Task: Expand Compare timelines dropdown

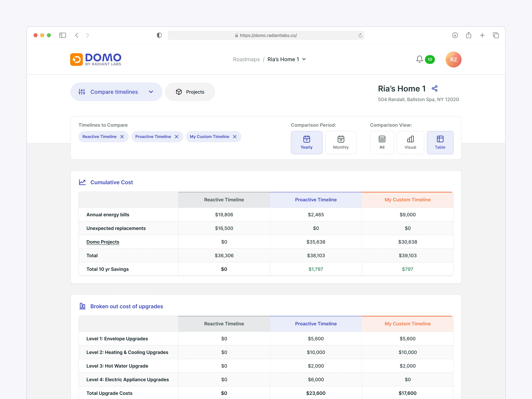Action: [116, 92]
